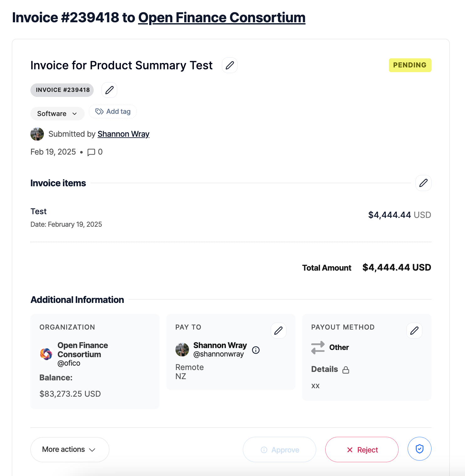Edit the Payout Method section
This screenshot has width=465, height=476.
(414, 331)
